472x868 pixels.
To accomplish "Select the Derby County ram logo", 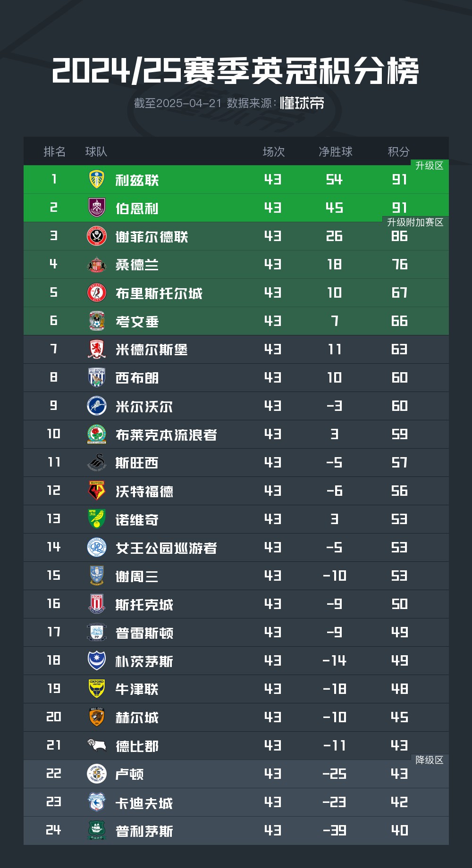I will point(97,745).
